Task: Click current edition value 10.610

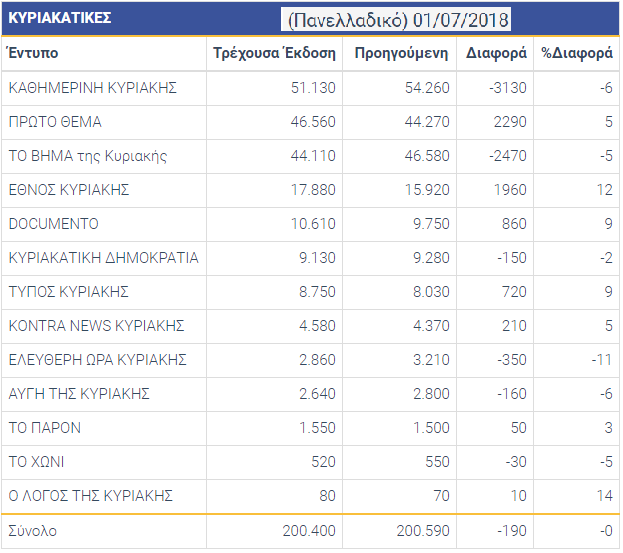Action: pyautogui.click(x=313, y=224)
